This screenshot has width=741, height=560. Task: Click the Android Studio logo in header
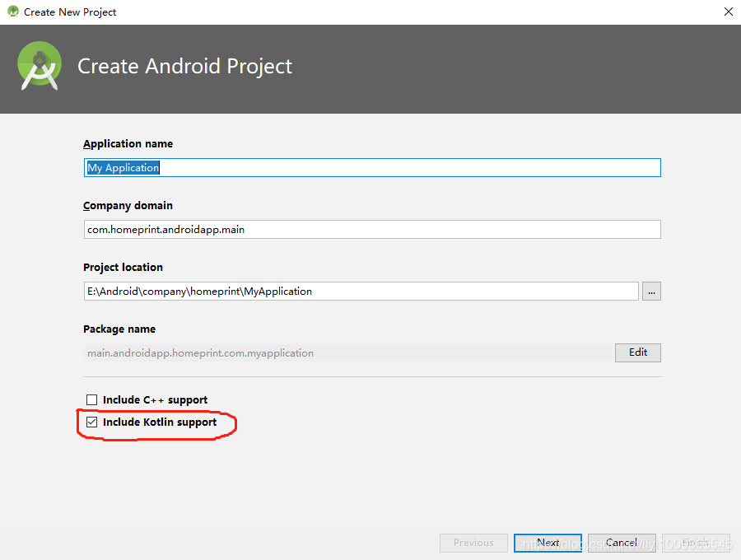click(x=40, y=66)
